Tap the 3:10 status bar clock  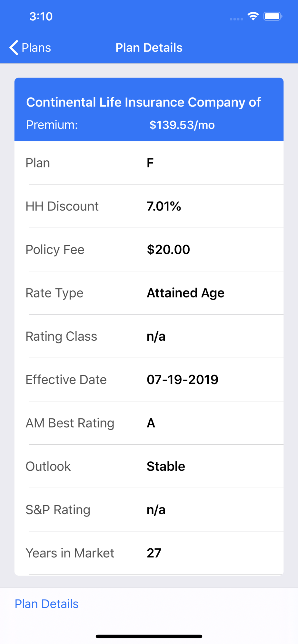(41, 16)
